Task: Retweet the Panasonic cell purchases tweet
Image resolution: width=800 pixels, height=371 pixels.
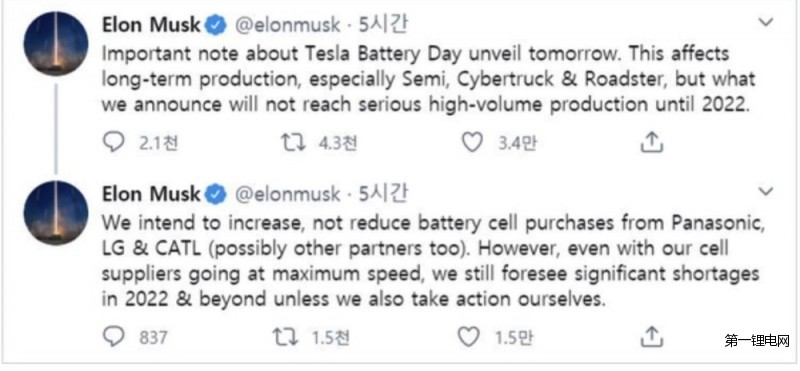Action: tap(286, 337)
